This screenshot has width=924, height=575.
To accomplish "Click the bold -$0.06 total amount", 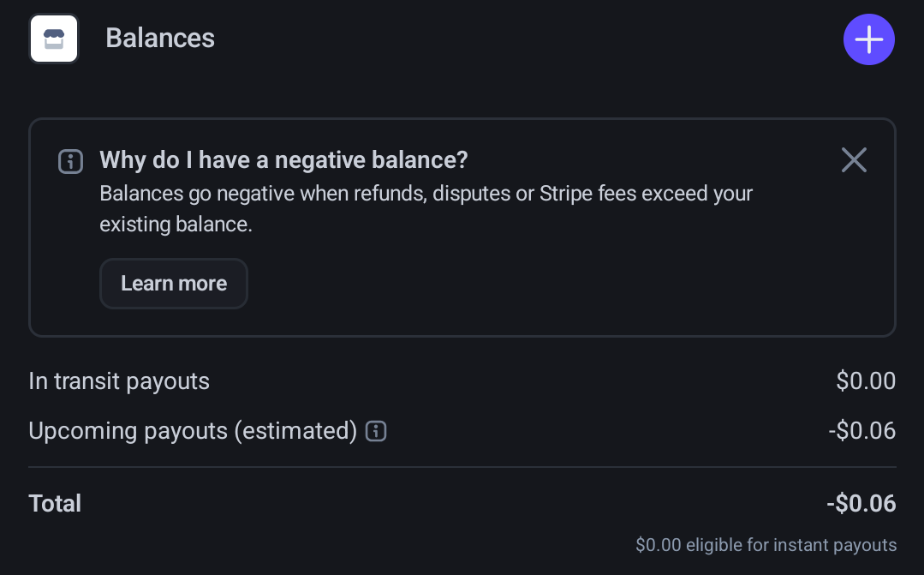I will (861, 503).
